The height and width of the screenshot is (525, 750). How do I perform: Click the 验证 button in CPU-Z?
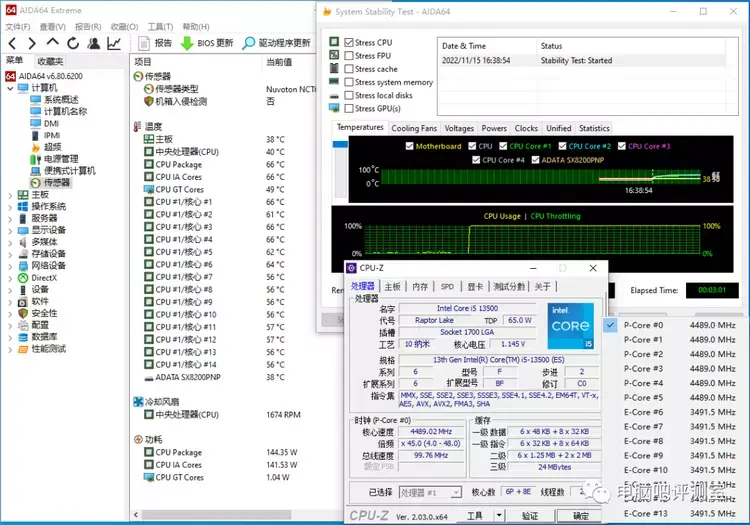(530, 516)
